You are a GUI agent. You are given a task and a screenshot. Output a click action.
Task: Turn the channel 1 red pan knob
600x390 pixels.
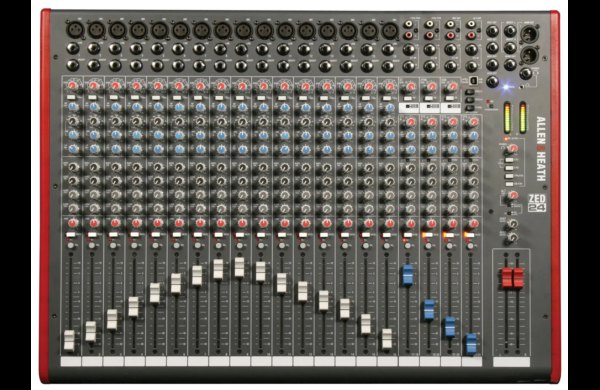point(73,223)
